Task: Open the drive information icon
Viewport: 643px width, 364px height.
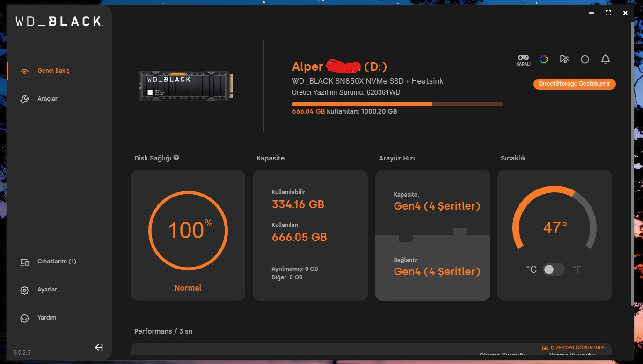Action: point(585,59)
